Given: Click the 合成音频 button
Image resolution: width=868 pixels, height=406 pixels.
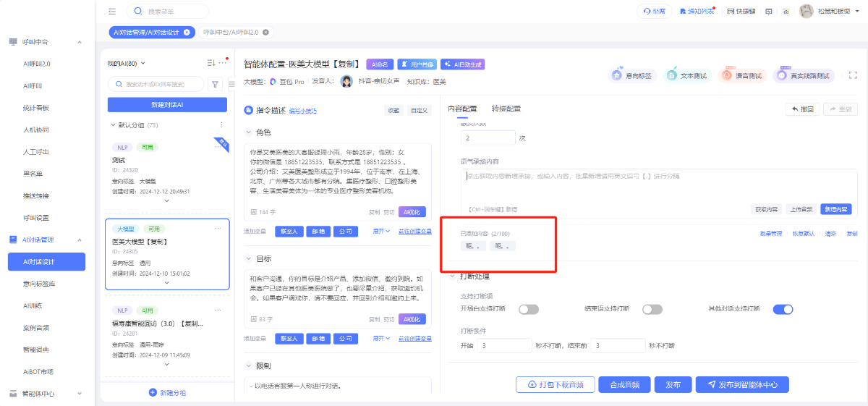Looking at the screenshot, I should tap(624, 385).
